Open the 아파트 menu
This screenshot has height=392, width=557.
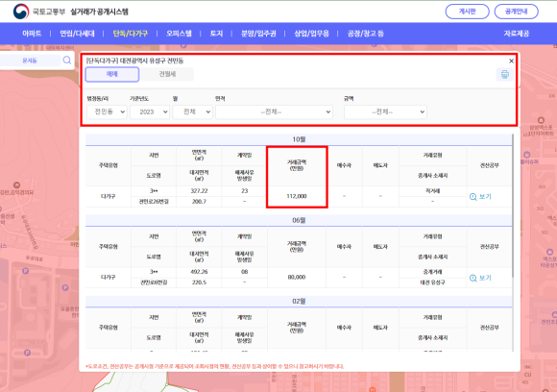[x=32, y=34]
